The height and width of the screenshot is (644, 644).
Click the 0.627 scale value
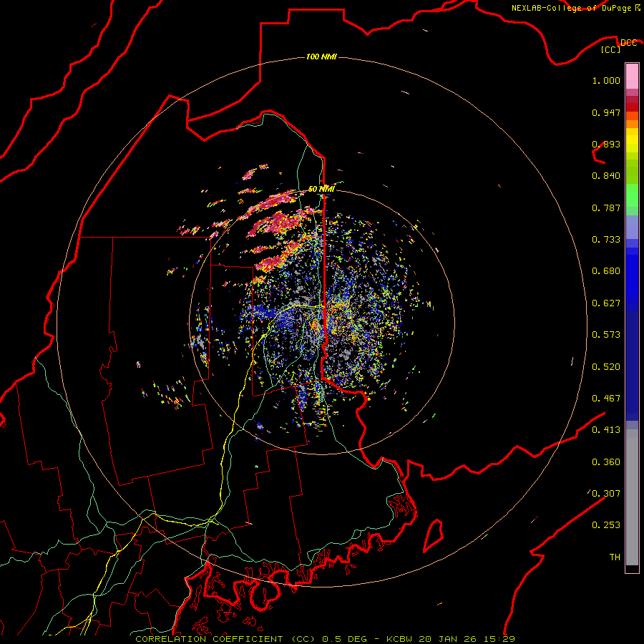[x=606, y=303]
